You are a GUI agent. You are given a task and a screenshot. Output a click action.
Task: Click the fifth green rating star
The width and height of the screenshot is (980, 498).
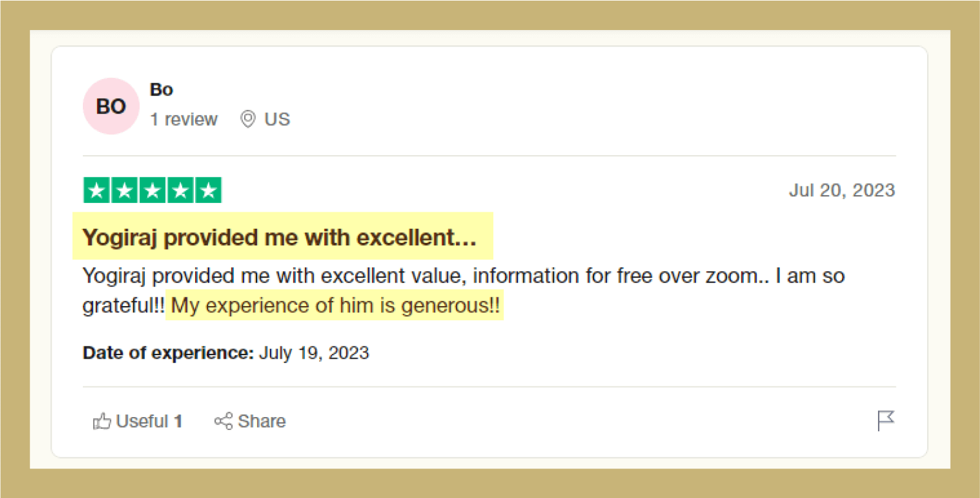click(209, 190)
